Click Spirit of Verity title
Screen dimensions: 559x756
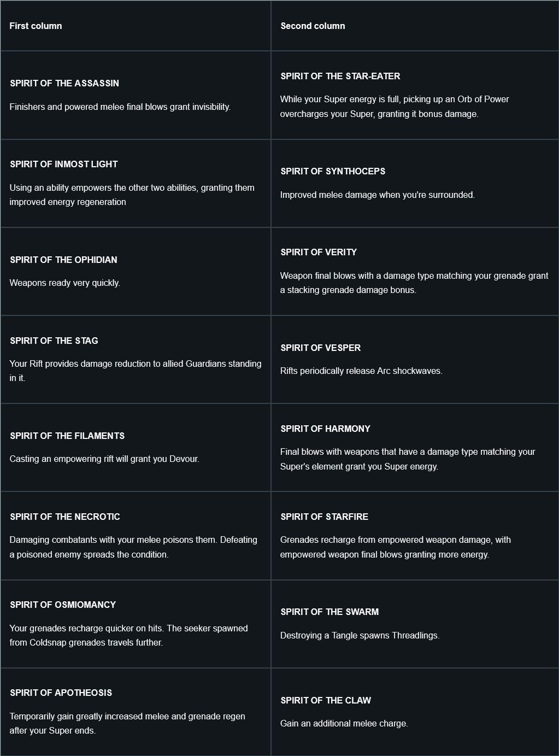click(x=319, y=252)
